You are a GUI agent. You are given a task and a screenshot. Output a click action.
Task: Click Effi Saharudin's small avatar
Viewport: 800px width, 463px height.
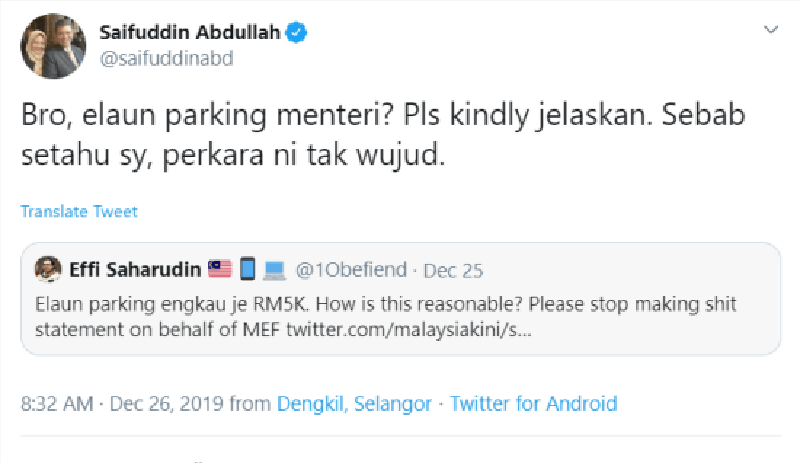(x=47, y=269)
